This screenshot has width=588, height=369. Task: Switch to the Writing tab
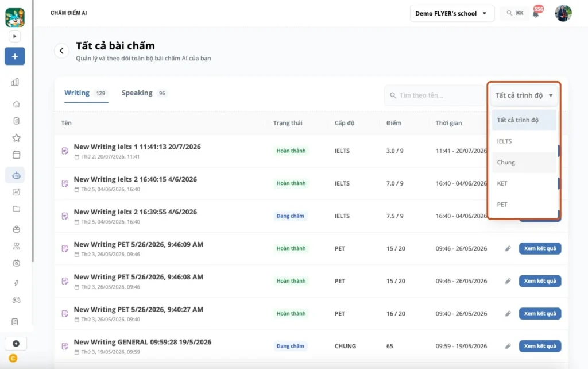tap(86, 93)
